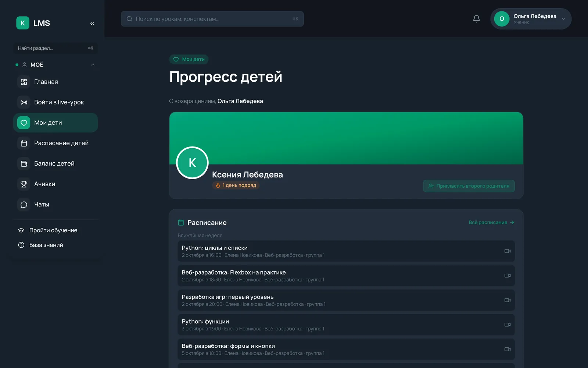Click the Ксения Лебедева name heading
The width and height of the screenshot is (588, 368).
pyautogui.click(x=247, y=174)
